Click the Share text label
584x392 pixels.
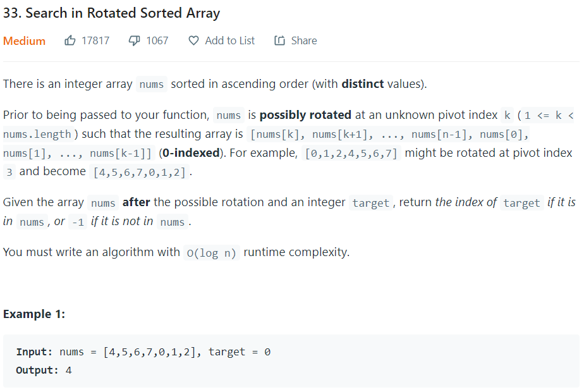pos(304,40)
